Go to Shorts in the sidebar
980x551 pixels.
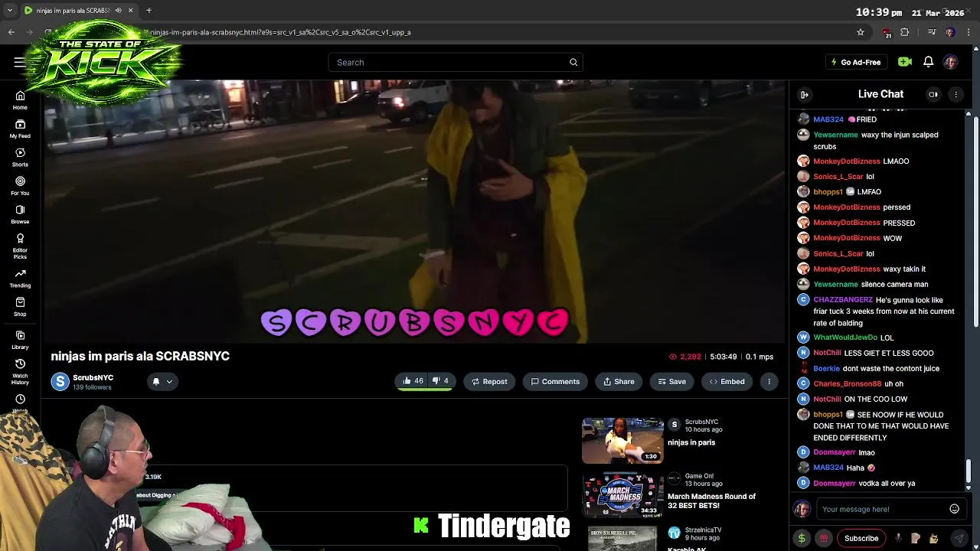coord(20,157)
